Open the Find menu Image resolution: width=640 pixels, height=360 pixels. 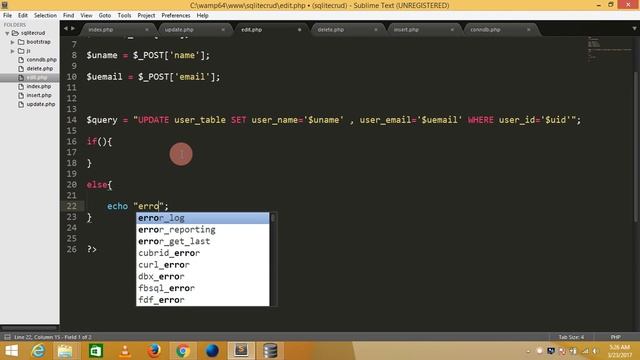68,15
